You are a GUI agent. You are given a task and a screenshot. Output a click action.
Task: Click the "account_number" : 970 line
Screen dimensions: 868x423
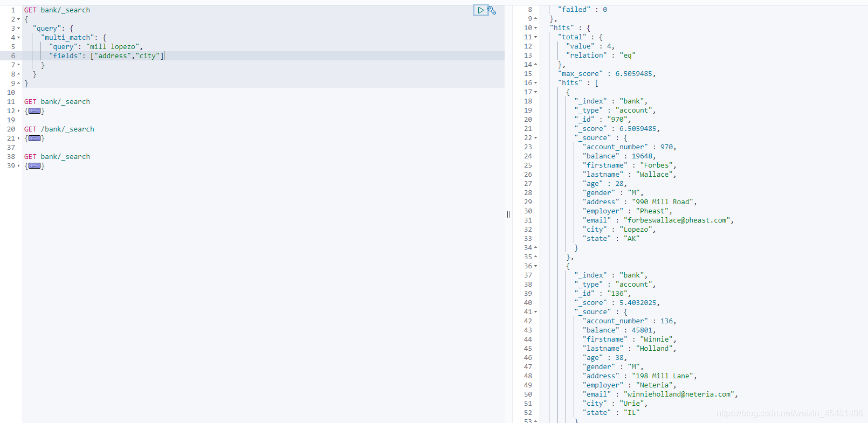coord(629,147)
